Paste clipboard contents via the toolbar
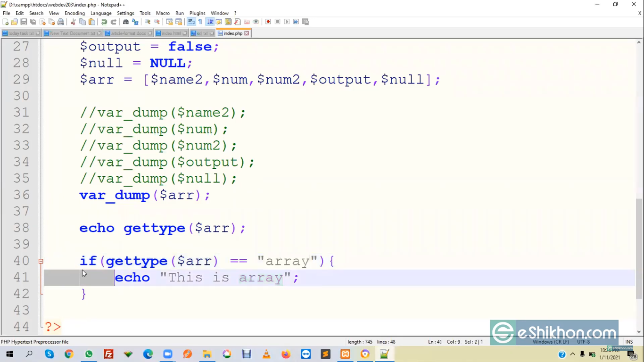The image size is (644, 362). pyautogui.click(x=92, y=22)
